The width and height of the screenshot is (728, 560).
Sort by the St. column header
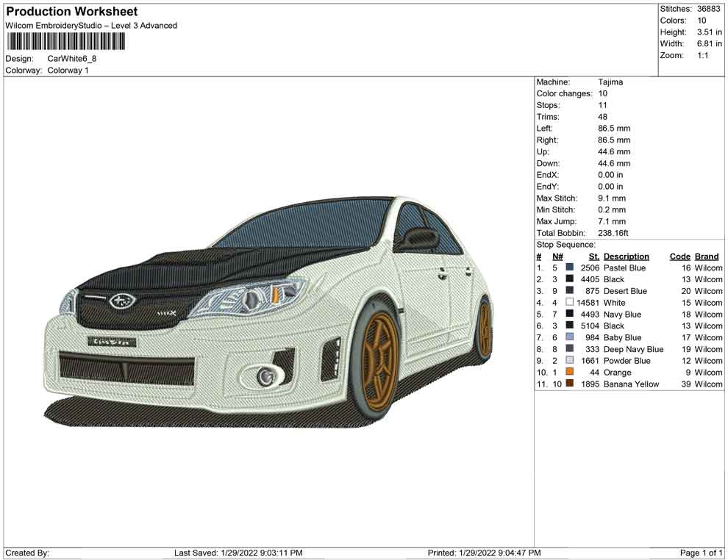pos(593,256)
